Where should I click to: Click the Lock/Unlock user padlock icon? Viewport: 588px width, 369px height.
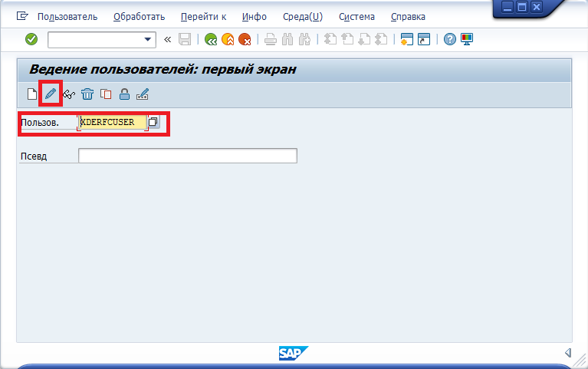tap(124, 94)
